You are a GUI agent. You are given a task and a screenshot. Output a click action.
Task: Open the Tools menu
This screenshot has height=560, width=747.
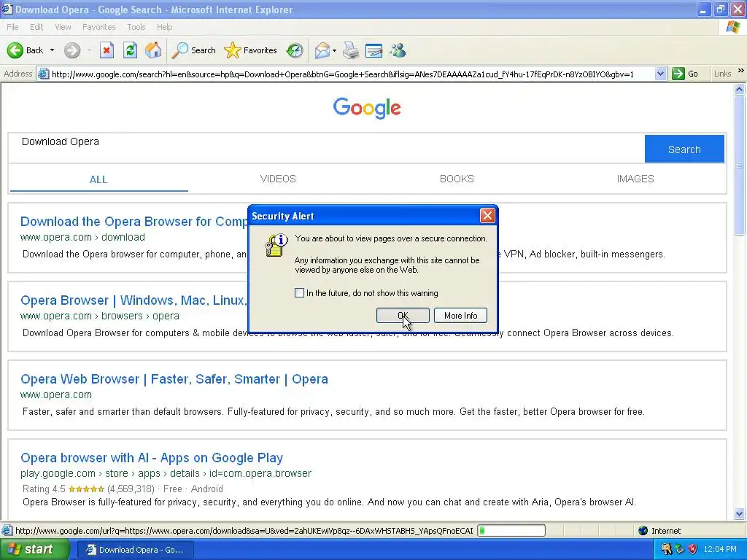click(x=136, y=27)
